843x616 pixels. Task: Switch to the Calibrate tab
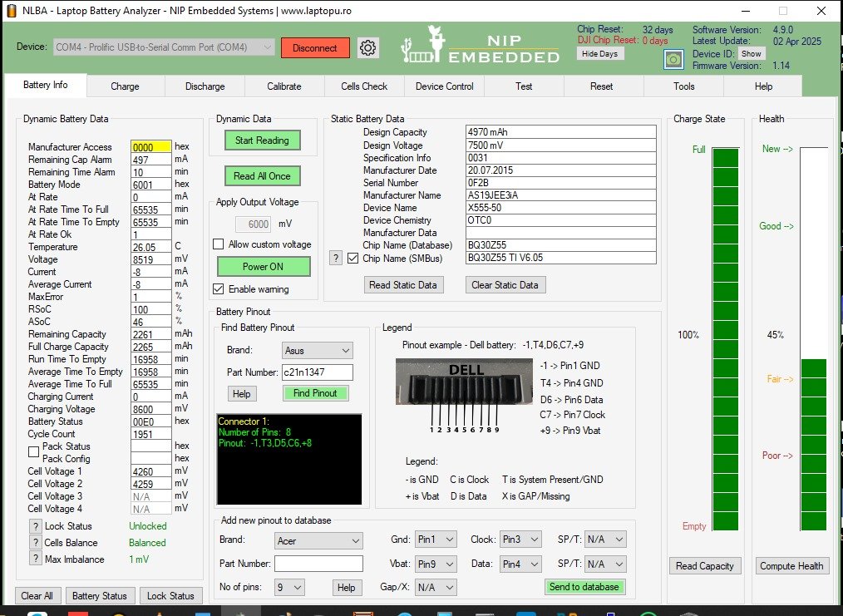click(284, 86)
